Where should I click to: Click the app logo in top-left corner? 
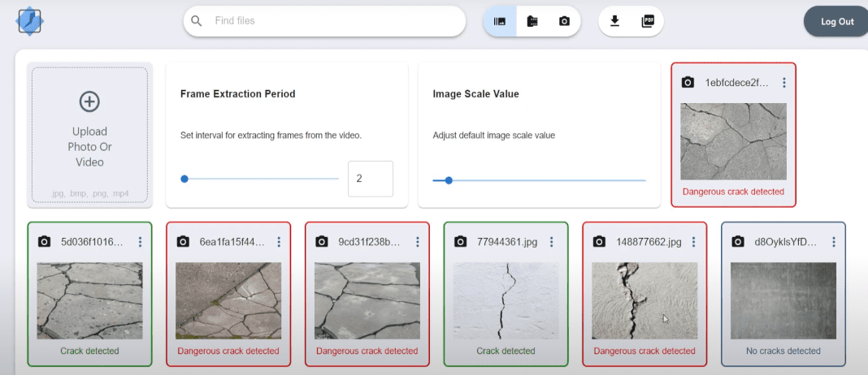(x=30, y=21)
